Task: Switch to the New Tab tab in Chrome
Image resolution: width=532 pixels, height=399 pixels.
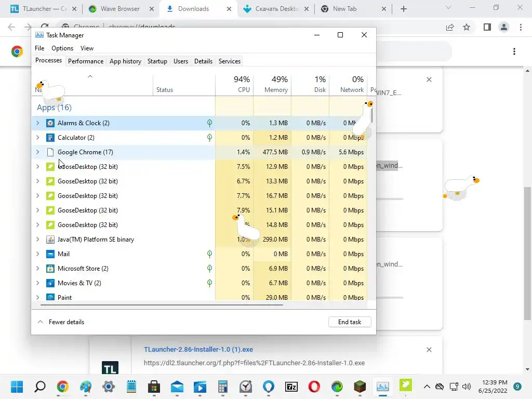Action: tap(353, 9)
